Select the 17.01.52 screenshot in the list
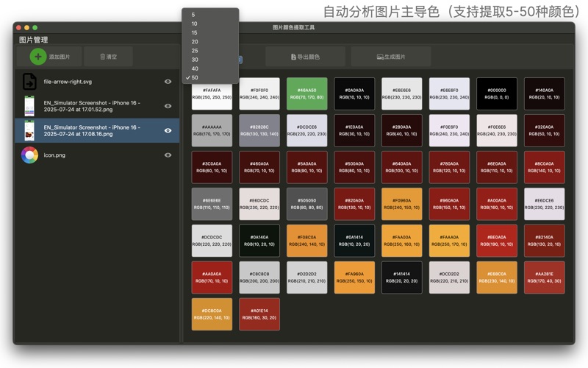The height and width of the screenshot is (368, 588). 92,106
